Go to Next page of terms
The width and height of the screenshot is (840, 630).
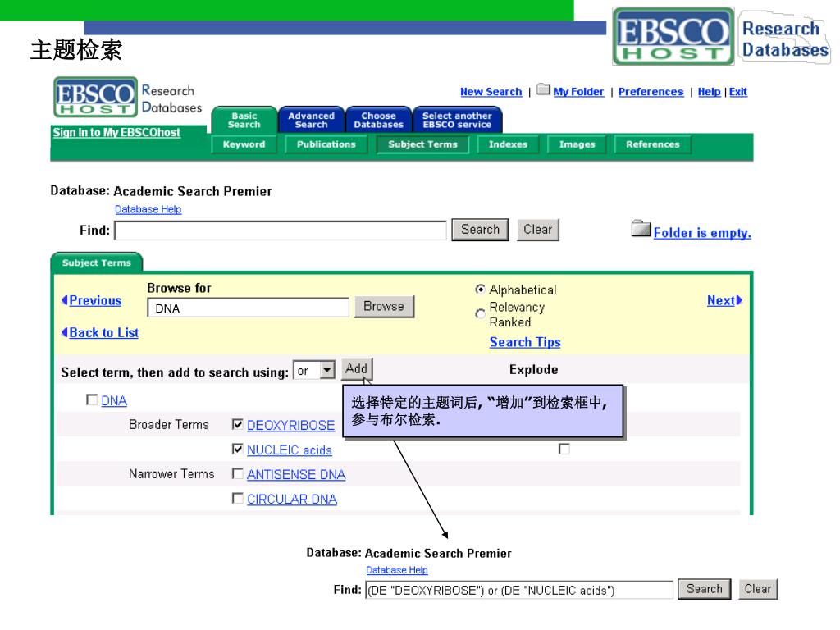[x=721, y=300]
